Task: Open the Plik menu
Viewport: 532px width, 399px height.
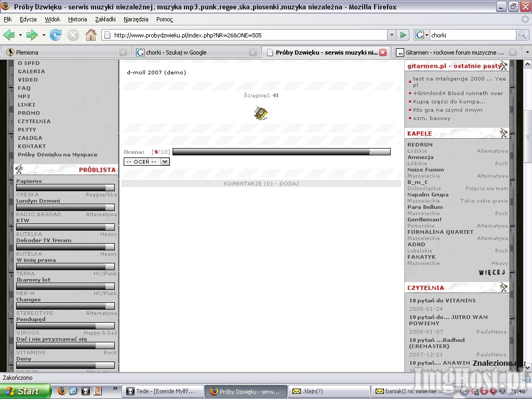Action: (x=8, y=19)
